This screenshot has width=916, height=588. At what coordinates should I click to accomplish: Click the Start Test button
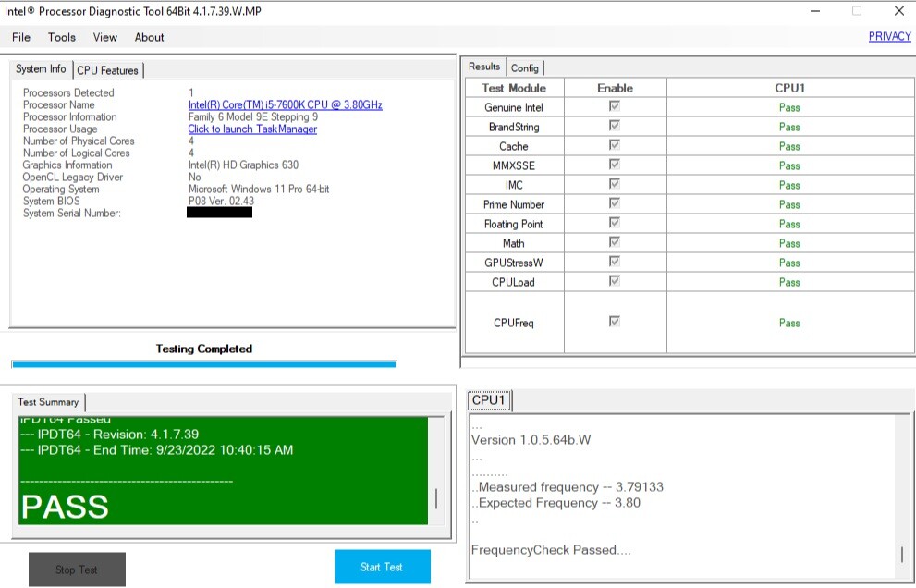click(x=382, y=567)
